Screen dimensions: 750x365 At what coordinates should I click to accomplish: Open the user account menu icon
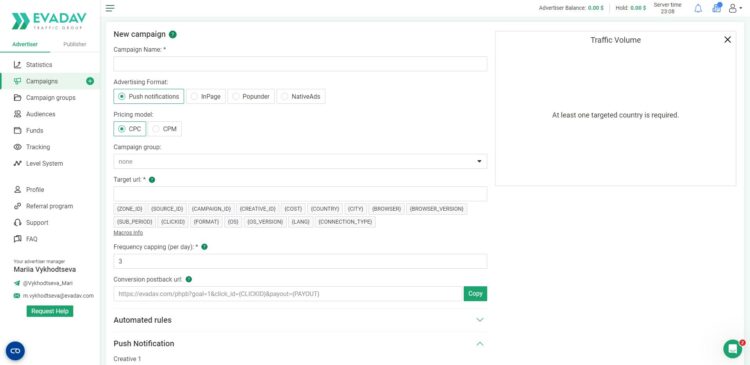(734, 8)
